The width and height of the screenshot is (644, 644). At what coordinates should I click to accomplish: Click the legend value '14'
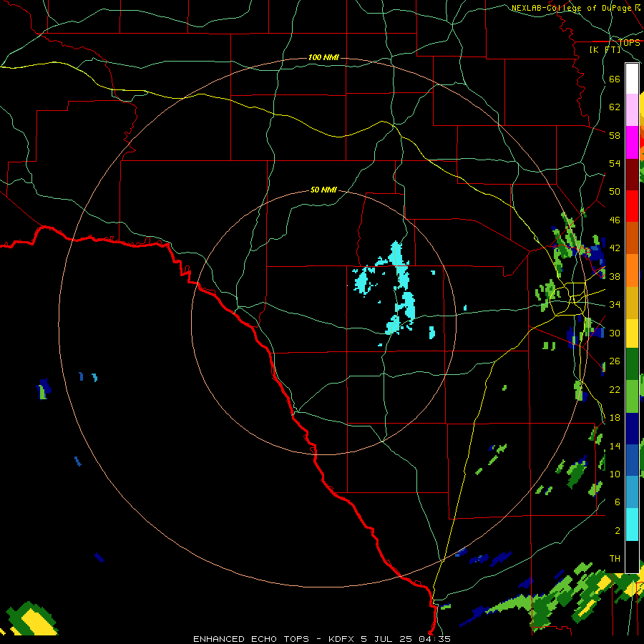click(x=615, y=446)
